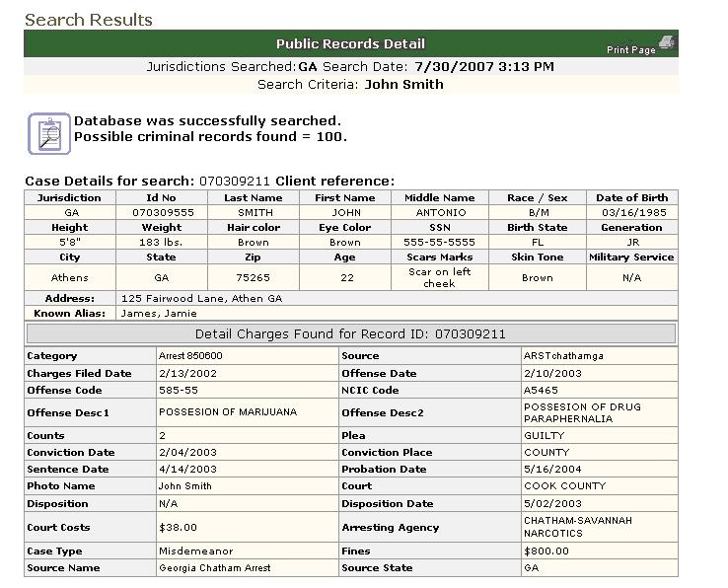The width and height of the screenshot is (728, 588).
Task: Click Arresting Agency Chatham-Savannah Narcotics
Action: pyautogui.click(x=577, y=527)
